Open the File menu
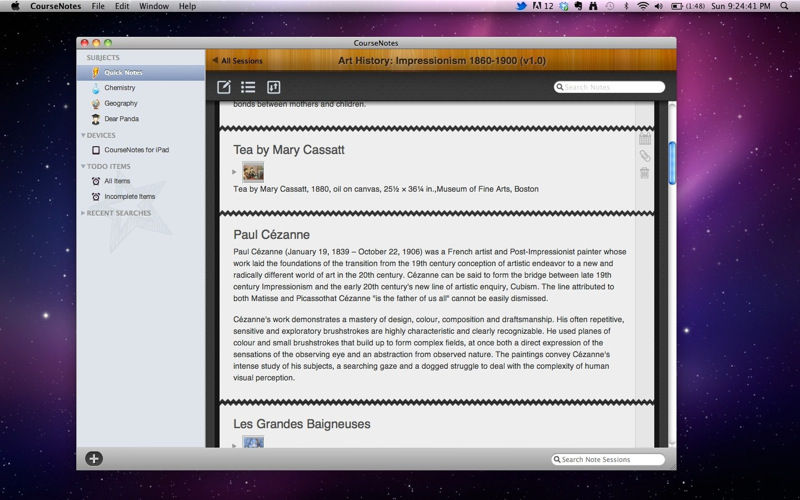Screen dimensions: 800x500 [98, 6]
